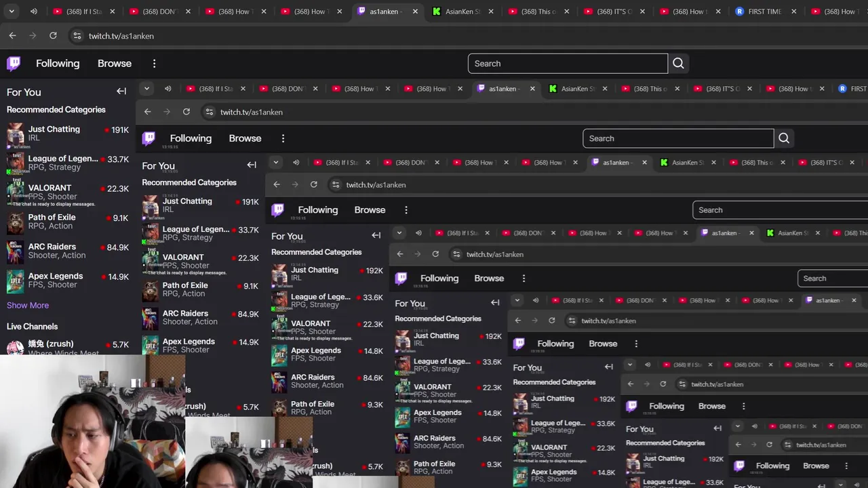Click Show More under Recommended Categories
Viewport: 868px width, 488px height.
click(x=28, y=305)
